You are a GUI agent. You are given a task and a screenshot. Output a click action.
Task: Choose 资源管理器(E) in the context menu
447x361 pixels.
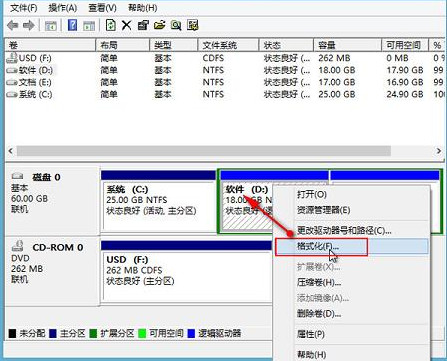tap(352, 210)
